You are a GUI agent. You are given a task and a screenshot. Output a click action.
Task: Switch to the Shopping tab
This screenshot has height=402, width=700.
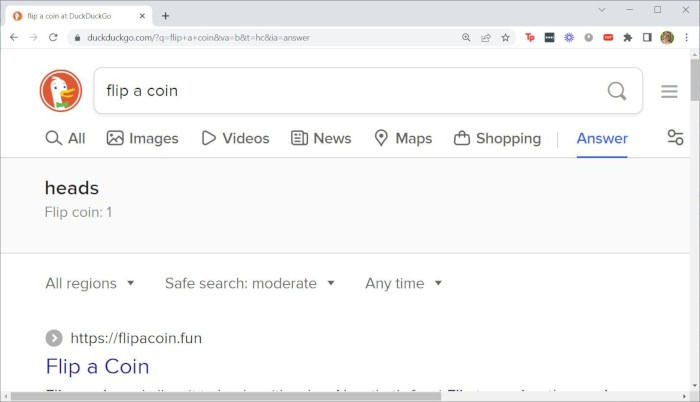click(497, 138)
